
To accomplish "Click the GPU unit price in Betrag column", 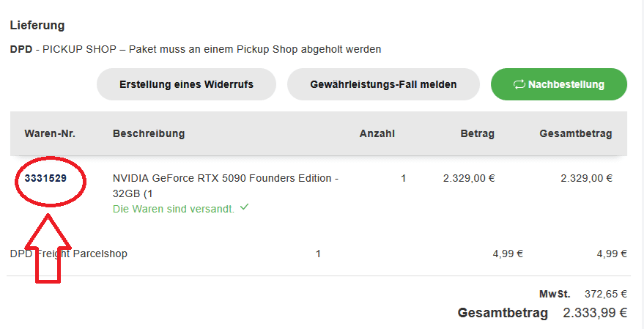I will pos(469,178).
